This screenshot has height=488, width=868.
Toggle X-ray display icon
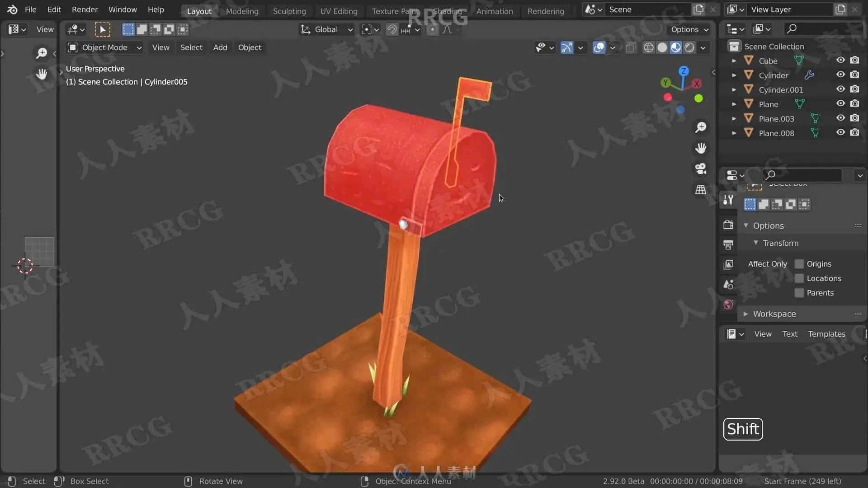click(631, 47)
